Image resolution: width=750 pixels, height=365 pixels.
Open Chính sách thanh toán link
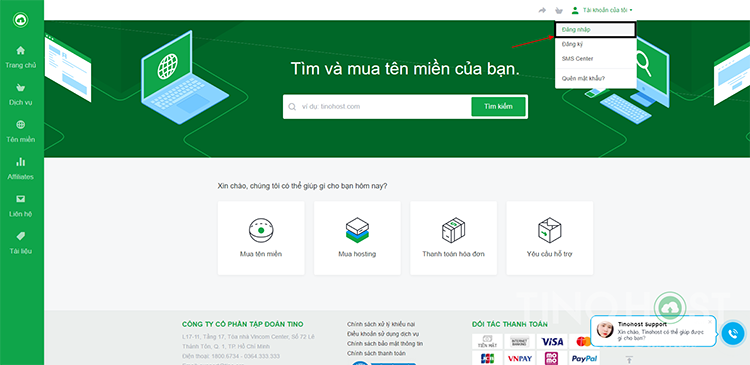tap(376, 353)
